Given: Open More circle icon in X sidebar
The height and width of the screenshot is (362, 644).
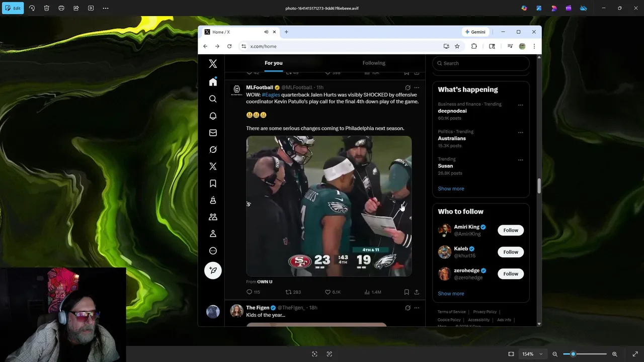Looking at the screenshot, I should [213, 251].
